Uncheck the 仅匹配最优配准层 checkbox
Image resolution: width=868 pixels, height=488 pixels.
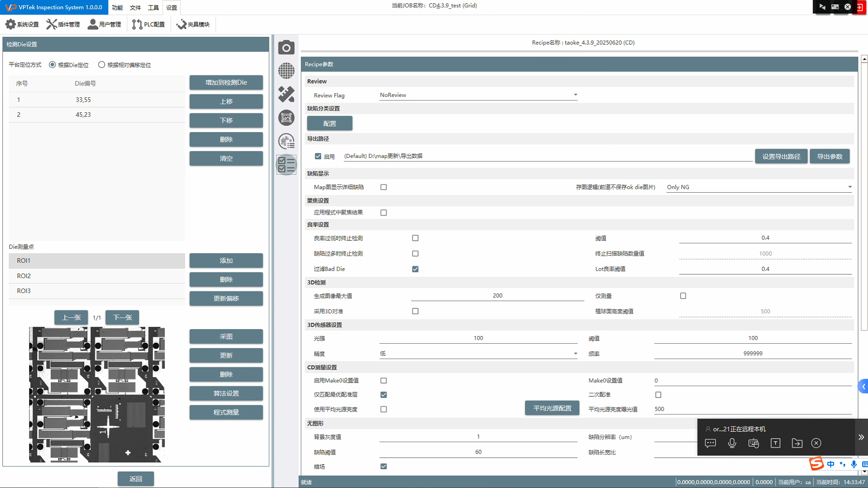pos(384,395)
